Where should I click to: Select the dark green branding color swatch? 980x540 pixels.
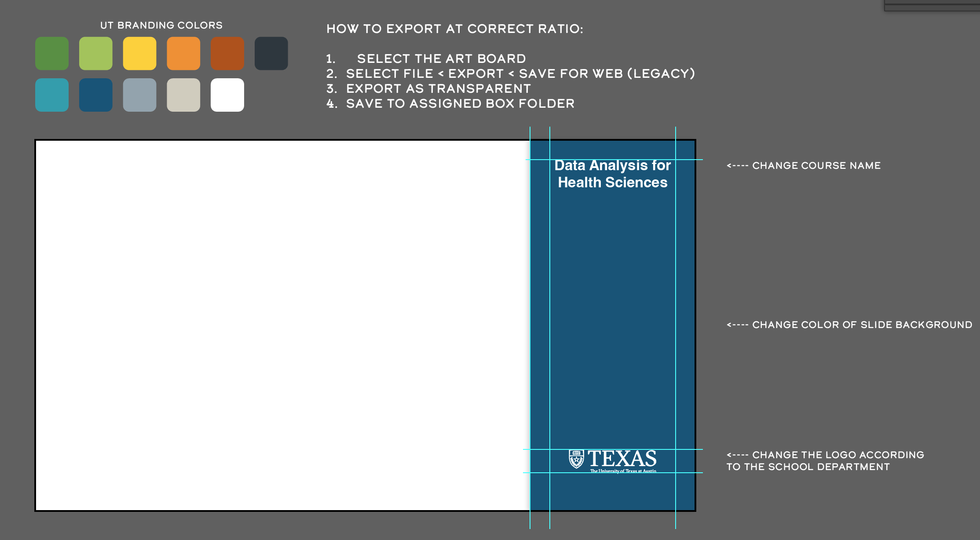point(52,54)
